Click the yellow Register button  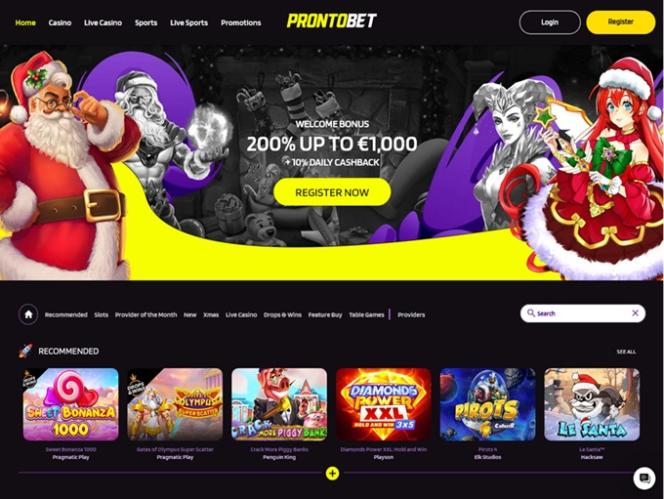pyautogui.click(x=620, y=22)
